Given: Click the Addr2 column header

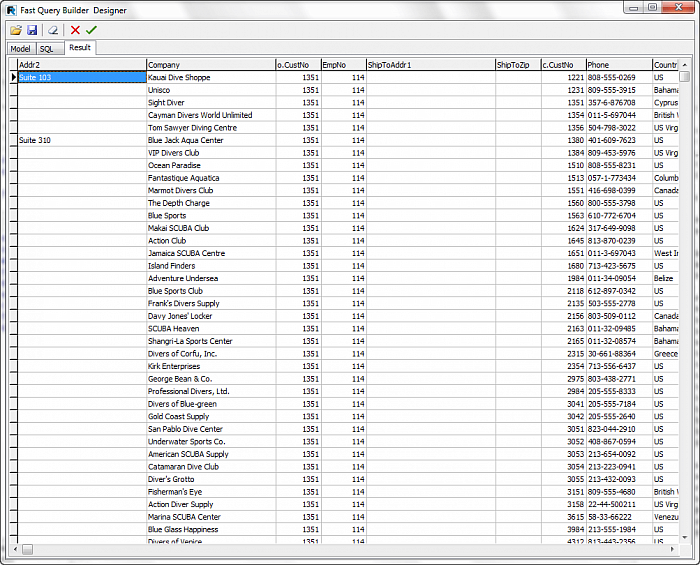Looking at the screenshot, I should point(82,65).
